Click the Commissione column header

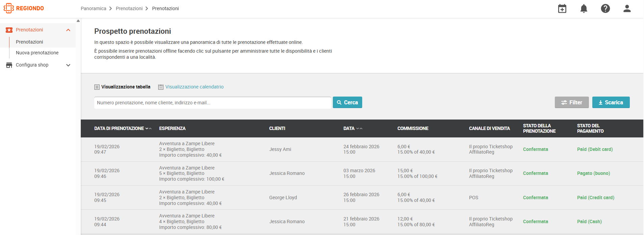coord(413,128)
